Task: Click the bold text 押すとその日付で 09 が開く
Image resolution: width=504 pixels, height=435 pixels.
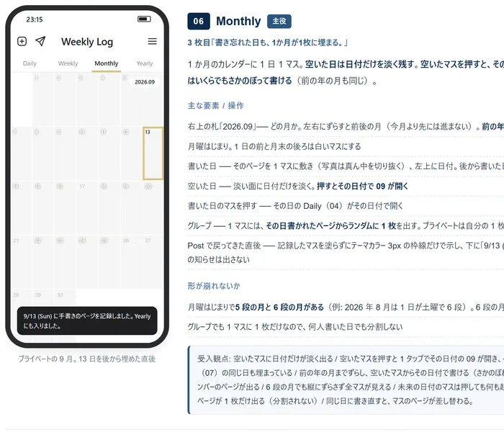Action: [x=362, y=186]
